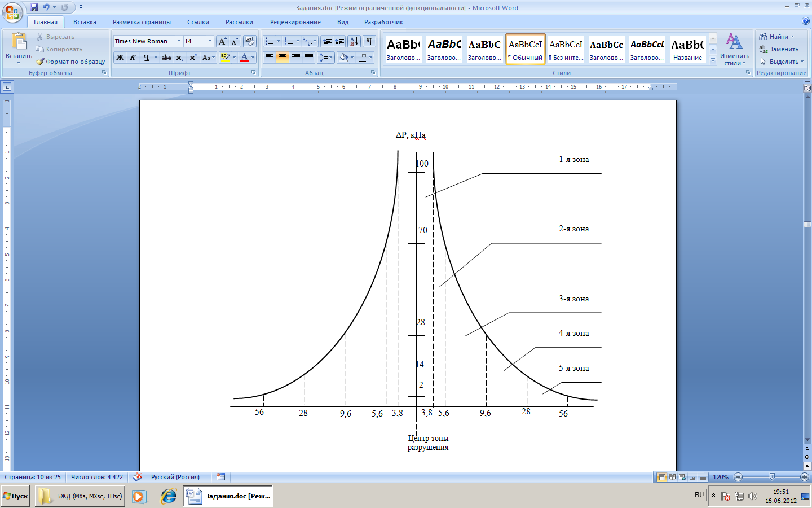Viewport: 812px width, 508px height.
Task: Open the БЖД folder taskbar button
Action: tap(80, 496)
